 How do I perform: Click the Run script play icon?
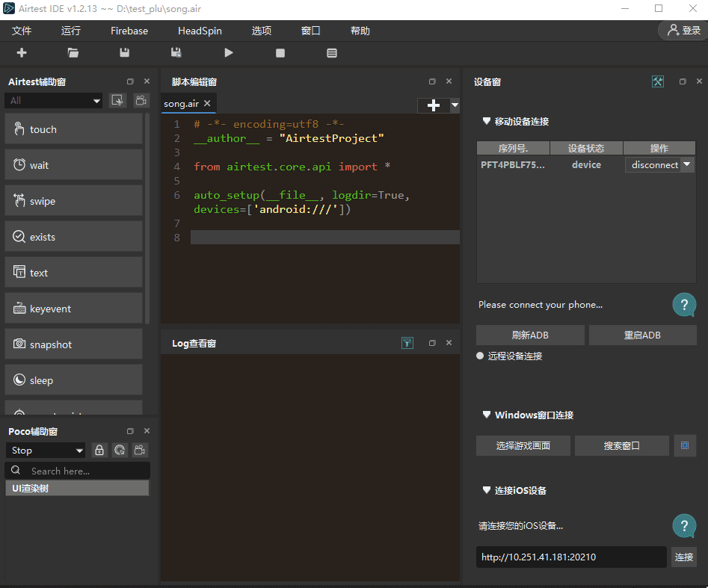point(228,53)
